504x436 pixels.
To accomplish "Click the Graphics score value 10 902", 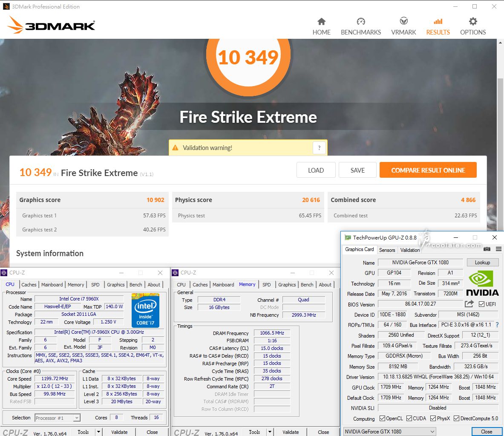I will tap(155, 199).
